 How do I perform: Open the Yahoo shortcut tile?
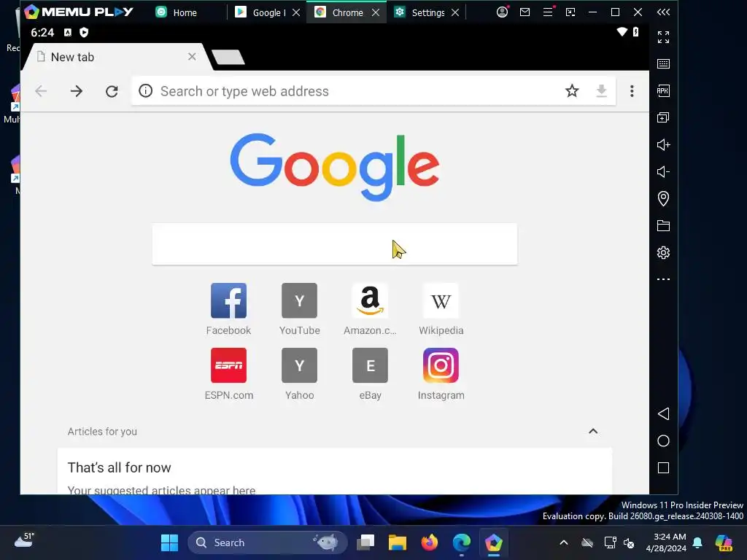click(x=299, y=374)
